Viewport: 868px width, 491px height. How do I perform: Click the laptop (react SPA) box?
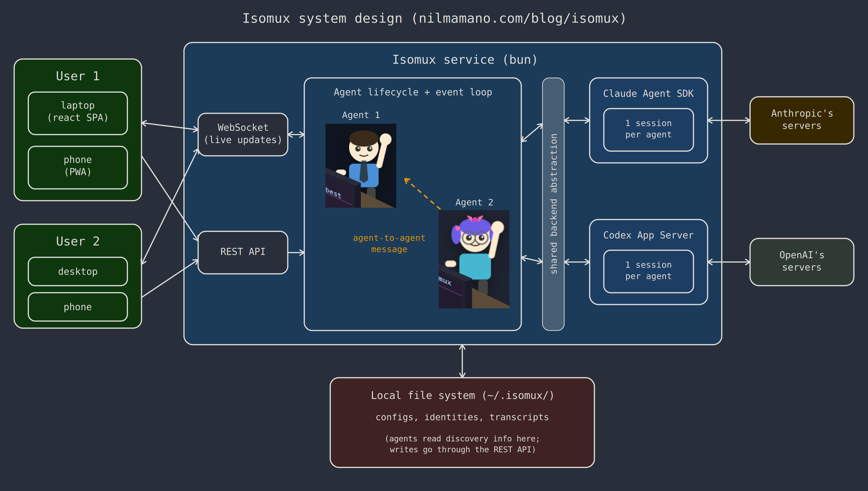pyautogui.click(x=78, y=113)
